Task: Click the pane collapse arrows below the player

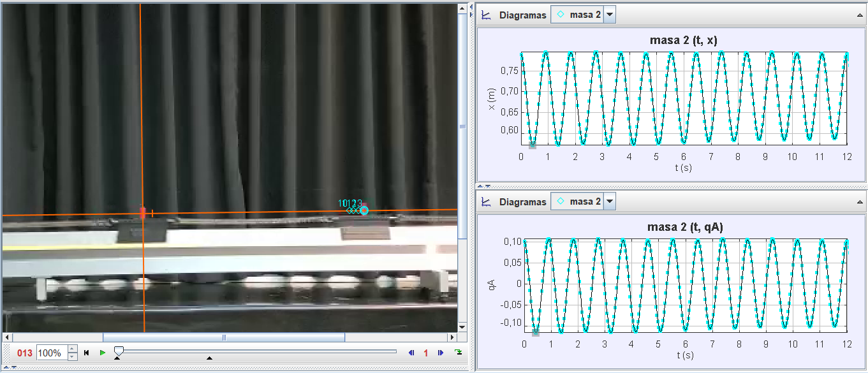Action: click(9, 367)
